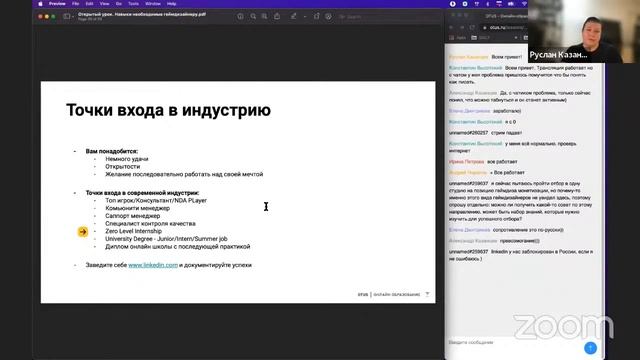
Task: Click the PDF file title in Preview titlebar
Action: [x=142, y=14]
